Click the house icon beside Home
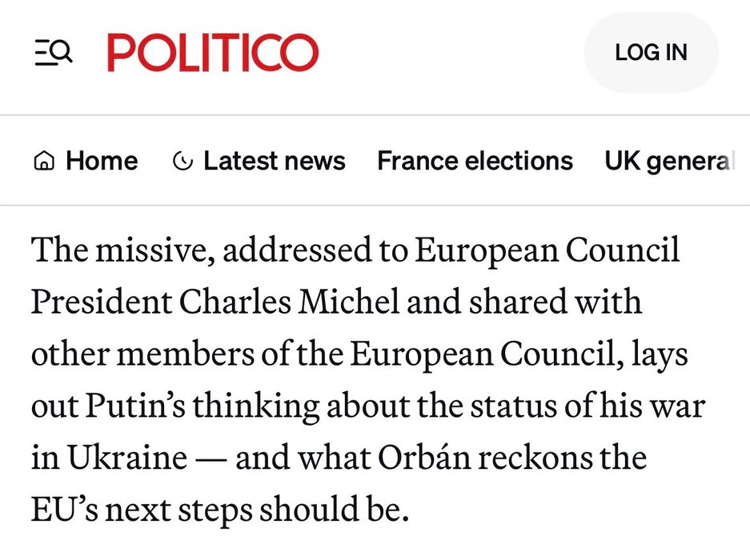Image resolution: width=750 pixels, height=560 pixels. (x=44, y=162)
